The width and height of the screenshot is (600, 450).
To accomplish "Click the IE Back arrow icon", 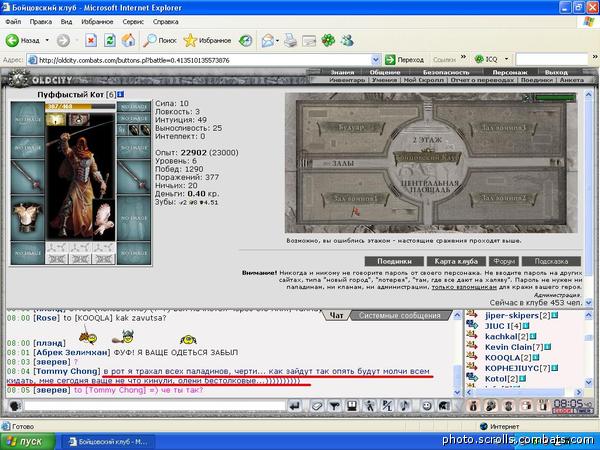I will coord(12,40).
